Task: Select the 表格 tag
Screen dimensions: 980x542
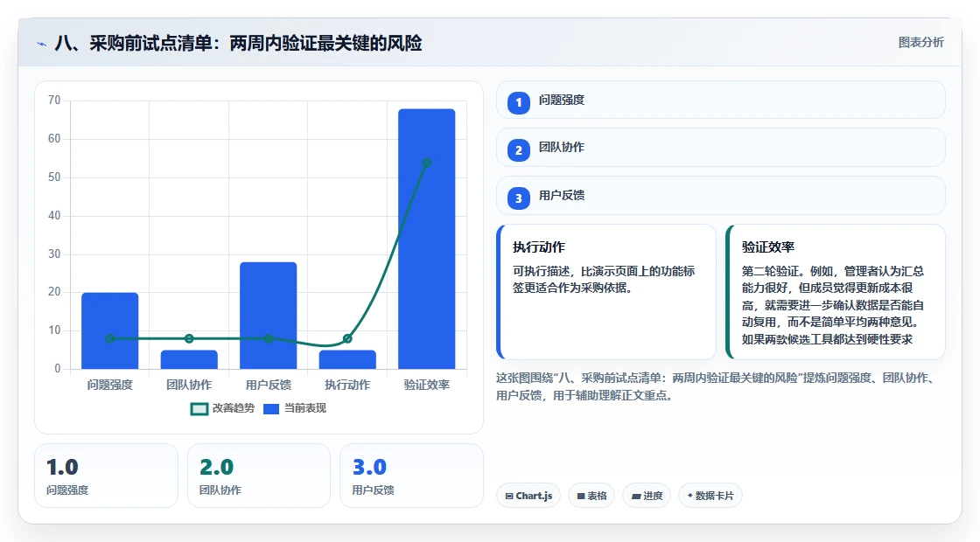Action: click(591, 496)
